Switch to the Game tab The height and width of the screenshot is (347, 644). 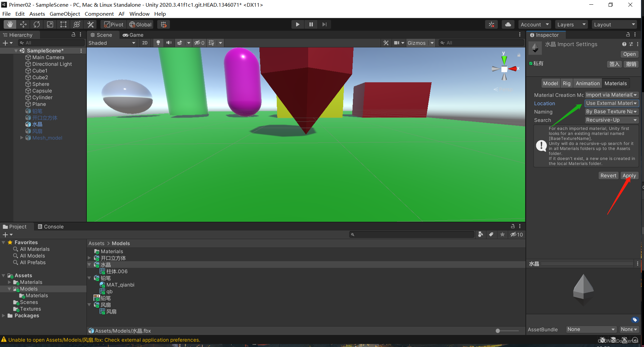coord(133,35)
